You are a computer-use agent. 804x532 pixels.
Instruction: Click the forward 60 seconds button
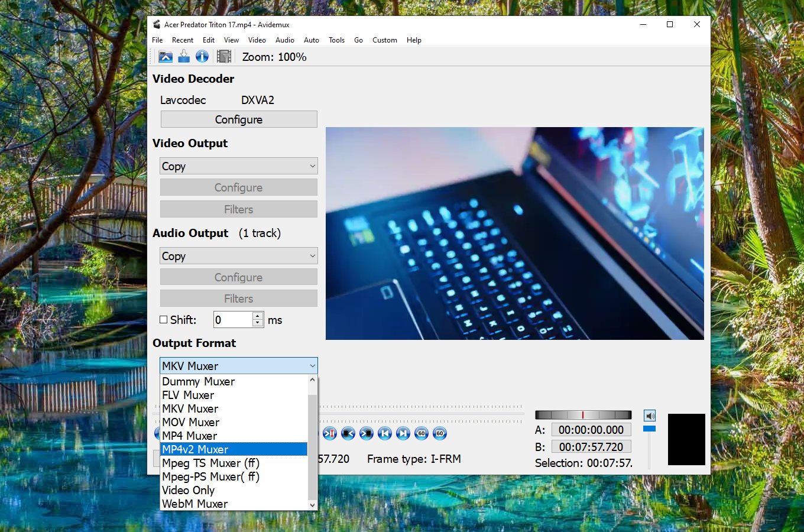[x=440, y=433]
